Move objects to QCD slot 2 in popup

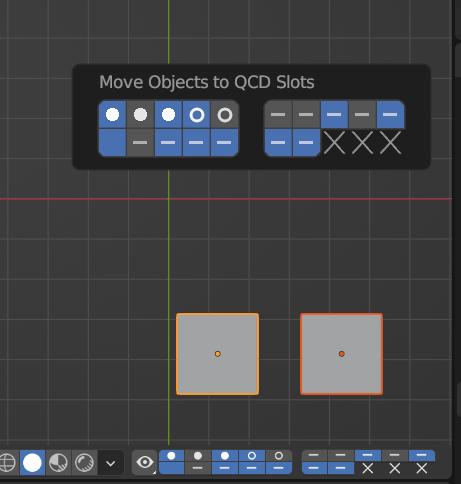pyautogui.click(x=140, y=114)
